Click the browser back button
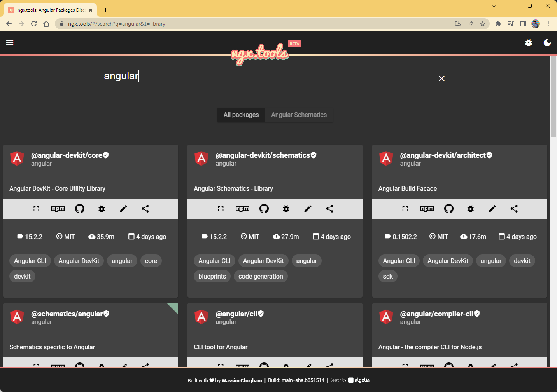 click(x=9, y=24)
